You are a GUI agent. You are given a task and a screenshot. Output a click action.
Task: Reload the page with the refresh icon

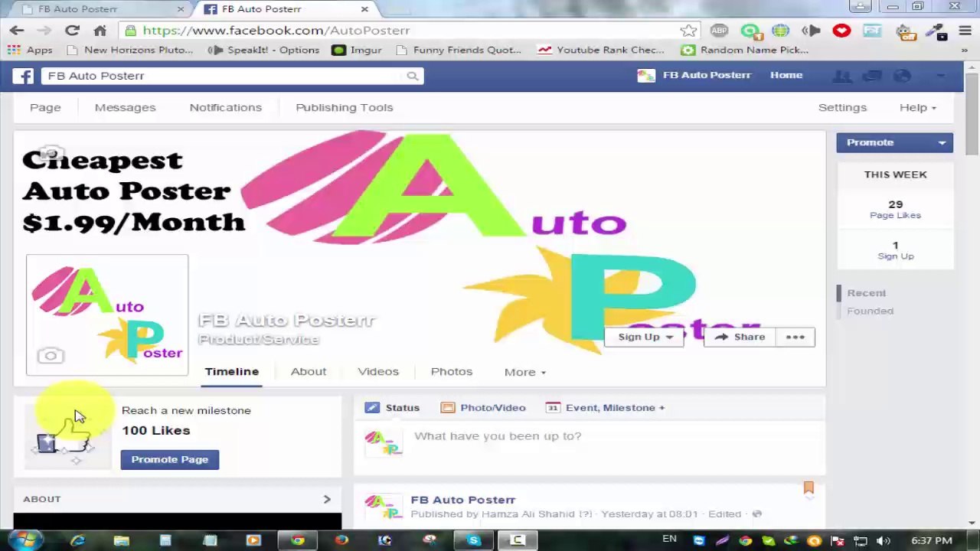(x=72, y=31)
